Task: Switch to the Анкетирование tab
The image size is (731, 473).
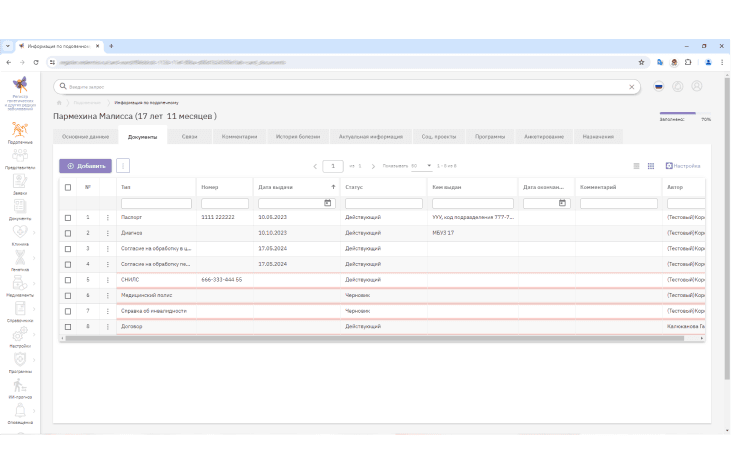Action: tap(544, 137)
